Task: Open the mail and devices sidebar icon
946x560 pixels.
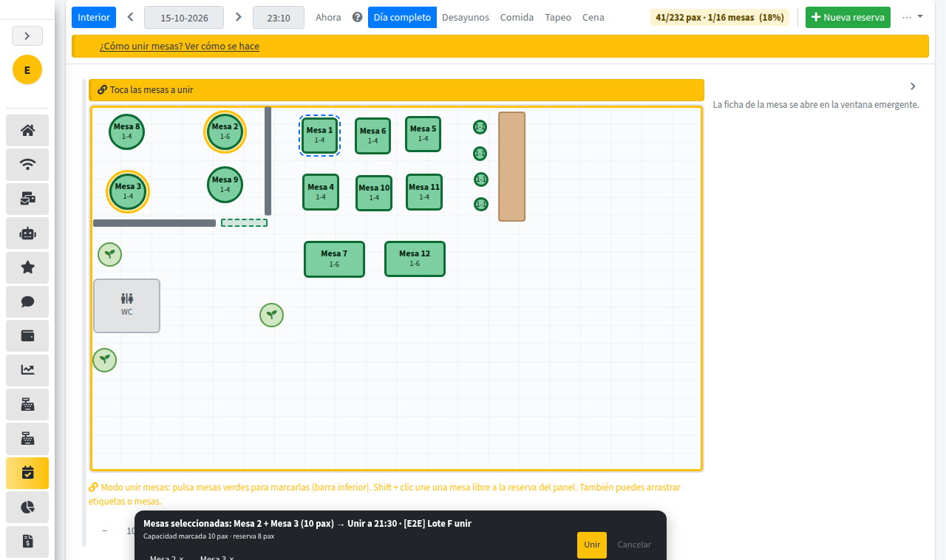Action: point(27,199)
